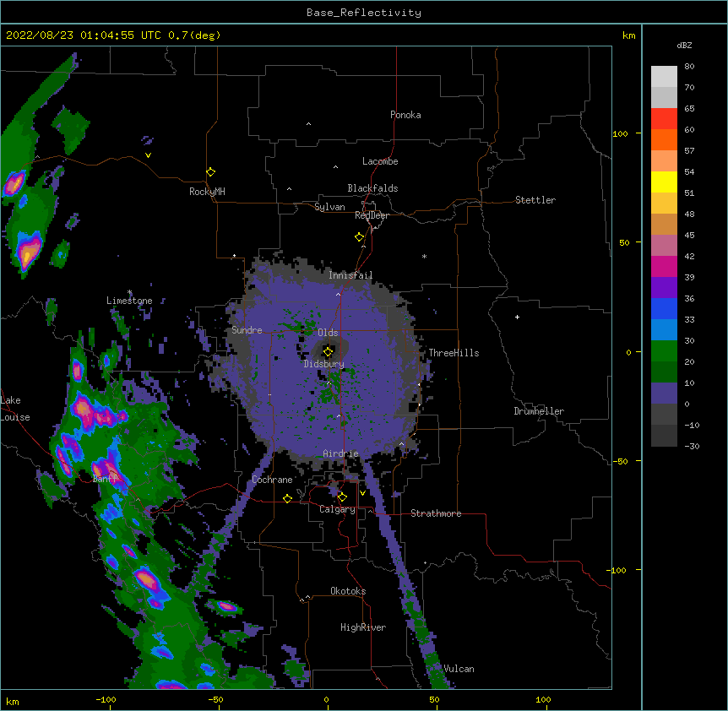Click the 50 tick on the bottom horizontal axis

(434, 699)
